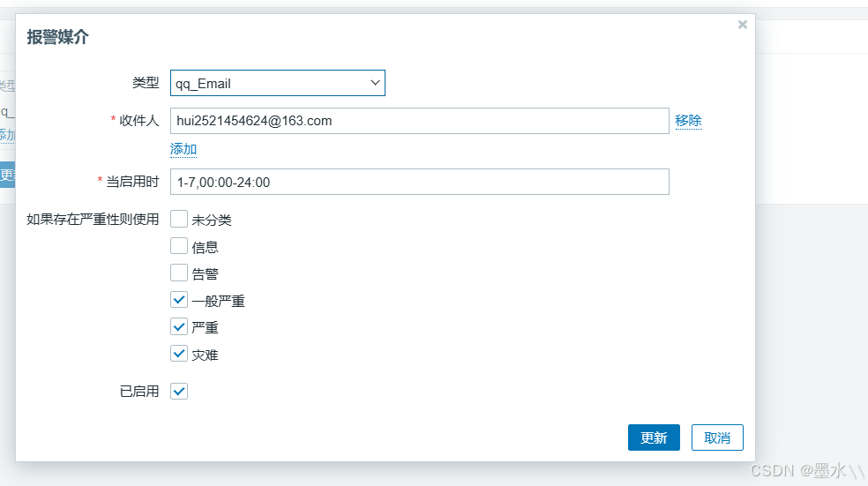868x486 pixels.
Task: Click into the 当启用时 time period field
Action: click(x=420, y=182)
